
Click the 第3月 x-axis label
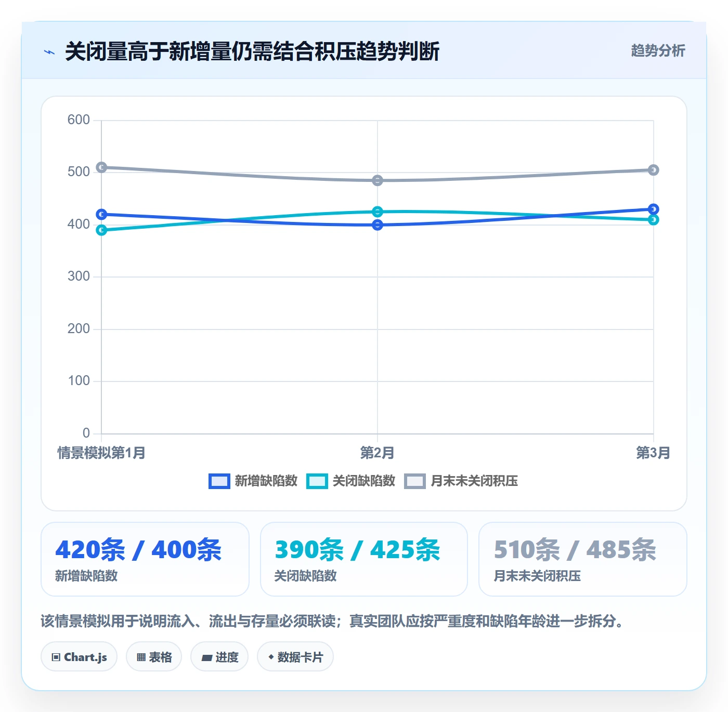(x=653, y=453)
